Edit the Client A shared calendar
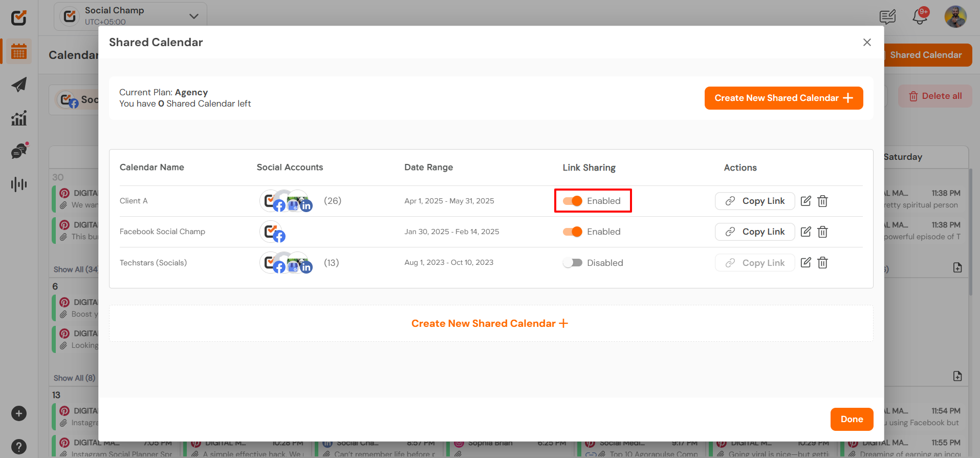The width and height of the screenshot is (980, 458). click(x=805, y=201)
